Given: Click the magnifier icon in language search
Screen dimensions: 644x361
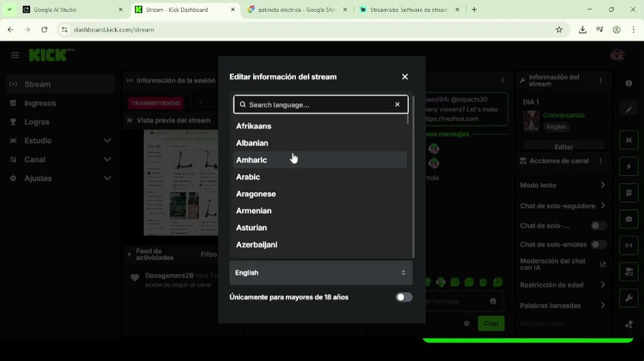Looking at the screenshot, I should point(243,105).
